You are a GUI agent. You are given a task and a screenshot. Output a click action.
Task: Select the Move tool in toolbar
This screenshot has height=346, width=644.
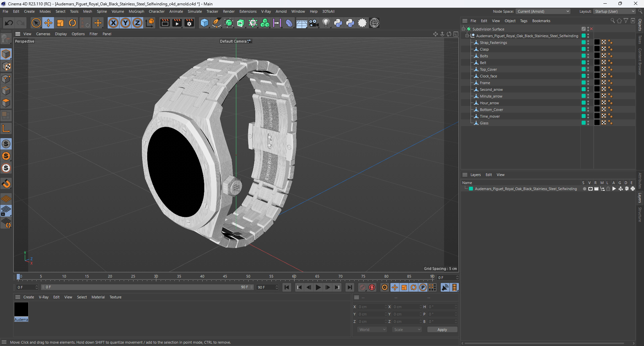(x=48, y=23)
